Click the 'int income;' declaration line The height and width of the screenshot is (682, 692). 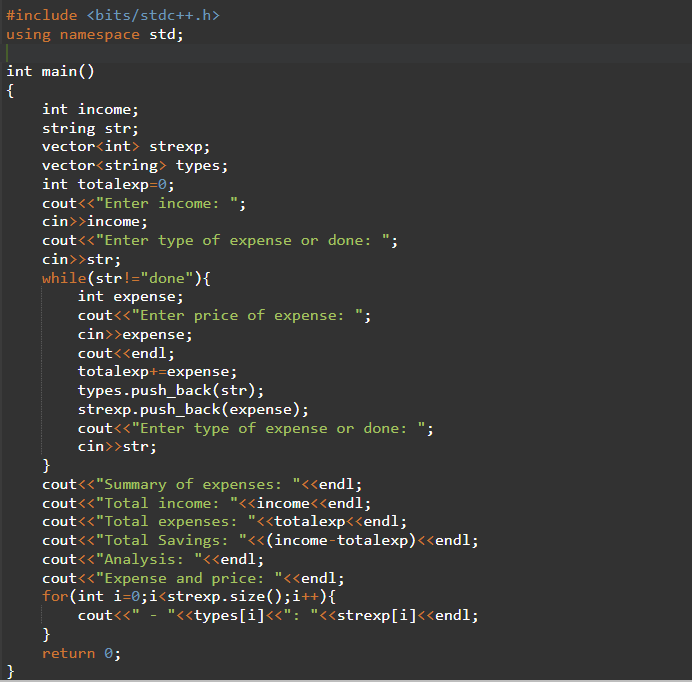[x=90, y=109]
